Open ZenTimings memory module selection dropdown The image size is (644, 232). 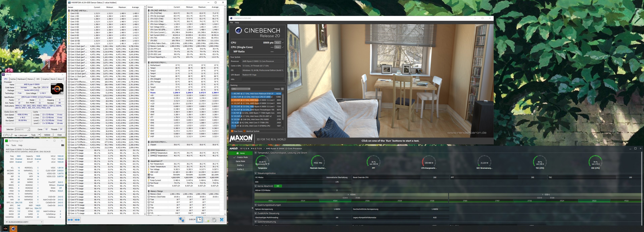click(24, 222)
